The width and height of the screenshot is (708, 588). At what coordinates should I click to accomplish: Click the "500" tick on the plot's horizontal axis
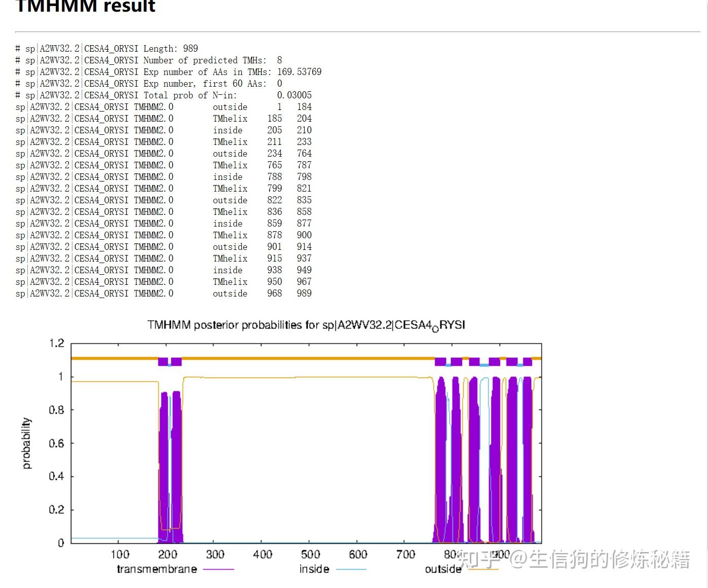310,555
